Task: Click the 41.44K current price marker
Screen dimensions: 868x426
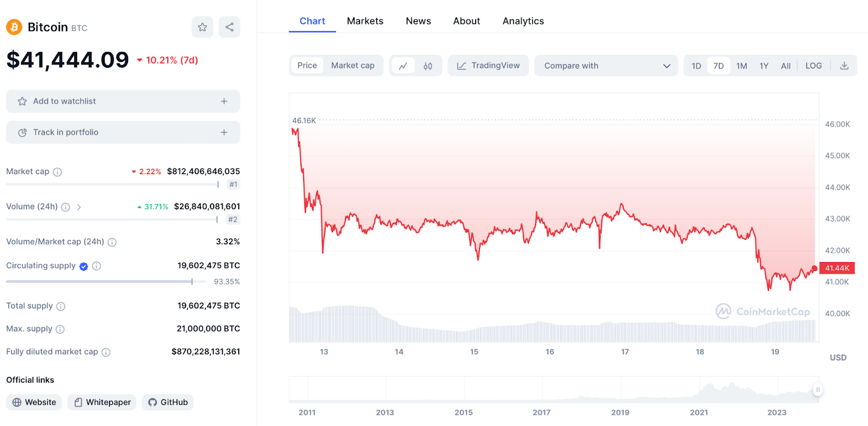Action: pyautogui.click(x=837, y=268)
